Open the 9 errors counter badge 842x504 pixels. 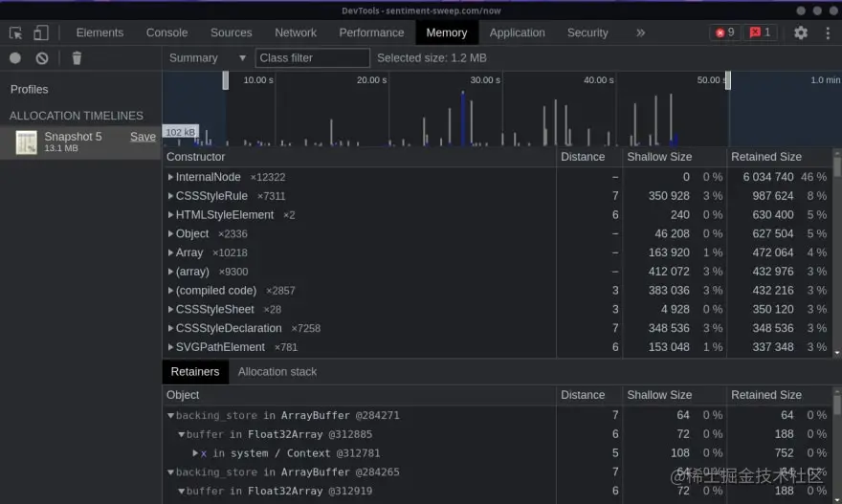[x=725, y=33]
